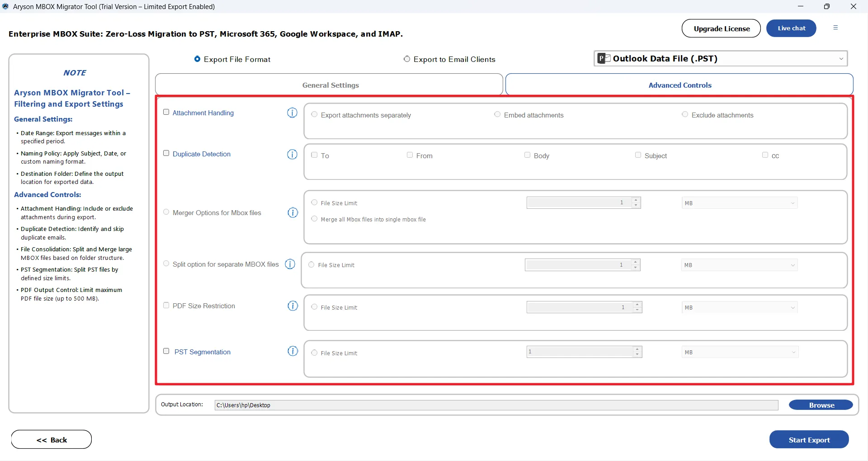This screenshot has width=868, height=461.
Task: Browse for an output location
Action: tap(821, 405)
